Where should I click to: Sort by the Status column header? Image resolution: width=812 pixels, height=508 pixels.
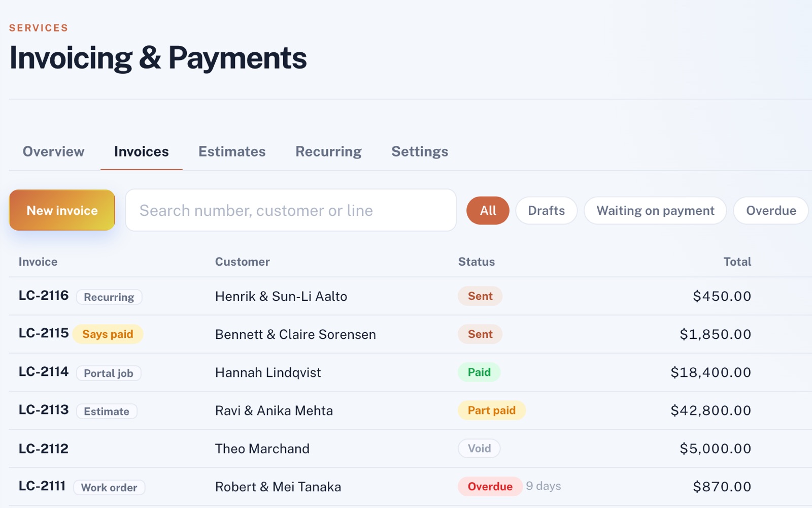tap(477, 262)
